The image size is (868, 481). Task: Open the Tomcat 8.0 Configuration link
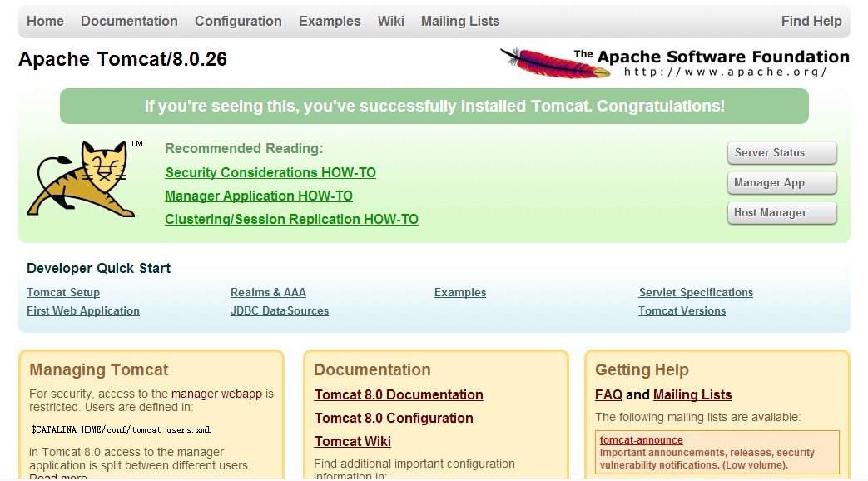pyautogui.click(x=394, y=418)
